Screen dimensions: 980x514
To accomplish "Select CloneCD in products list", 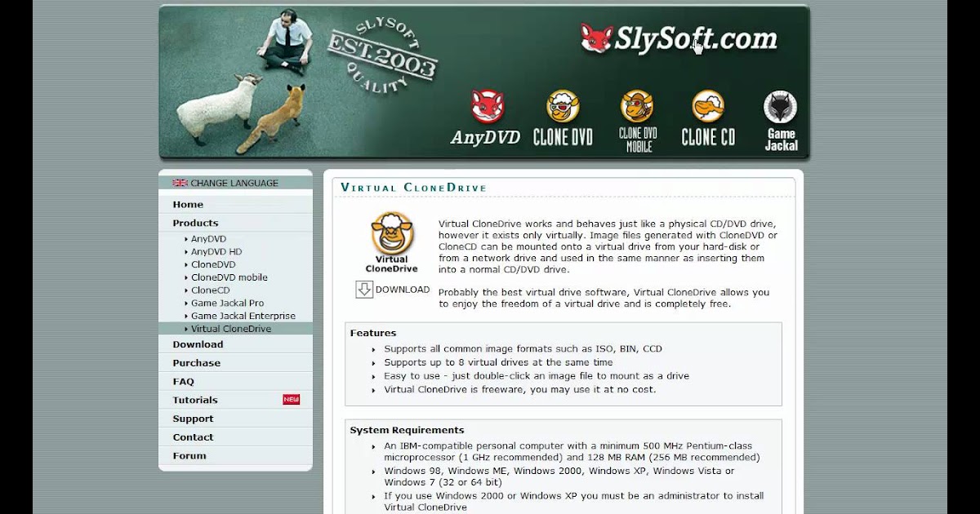I will click(x=211, y=290).
